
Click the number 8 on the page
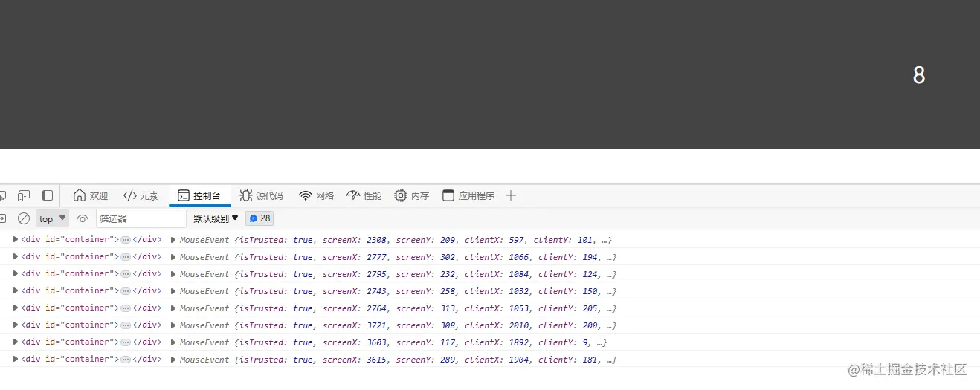(x=919, y=75)
